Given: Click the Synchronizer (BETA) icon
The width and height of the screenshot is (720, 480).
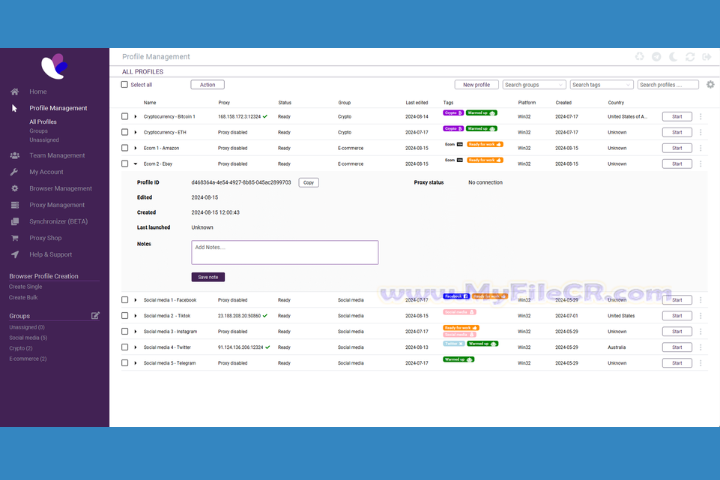Looking at the screenshot, I should (x=15, y=221).
